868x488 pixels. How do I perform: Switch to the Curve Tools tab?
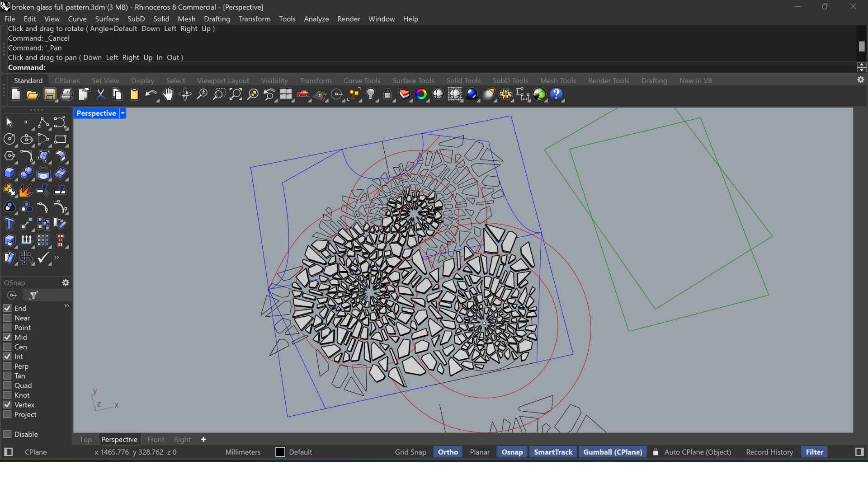[362, 81]
